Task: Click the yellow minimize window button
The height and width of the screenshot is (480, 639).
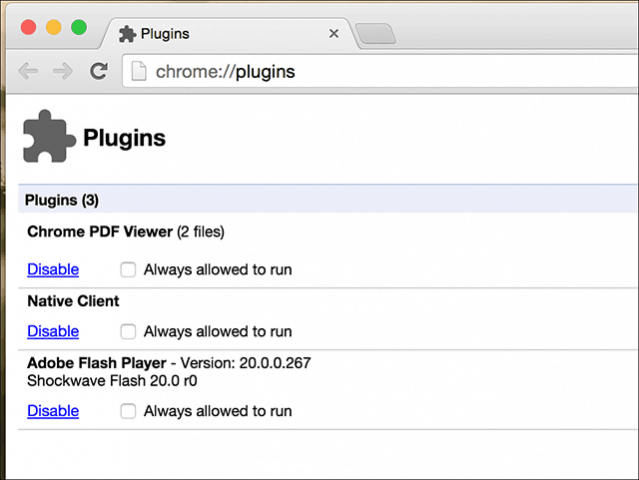Action: (54, 27)
